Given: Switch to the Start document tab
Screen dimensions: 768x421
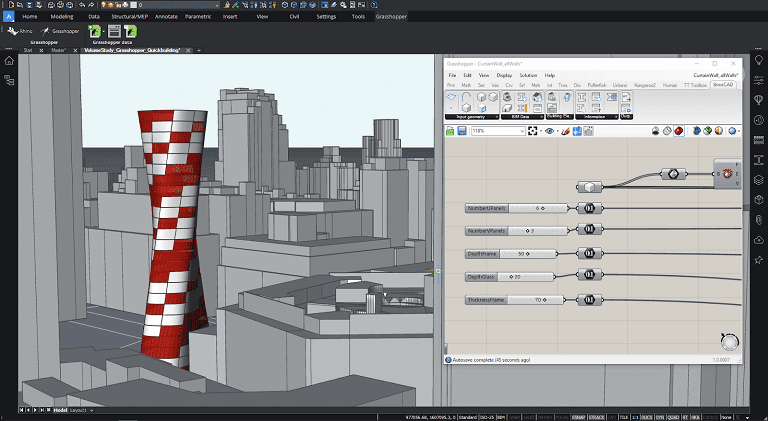Looking at the screenshot, I should tap(28, 50).
